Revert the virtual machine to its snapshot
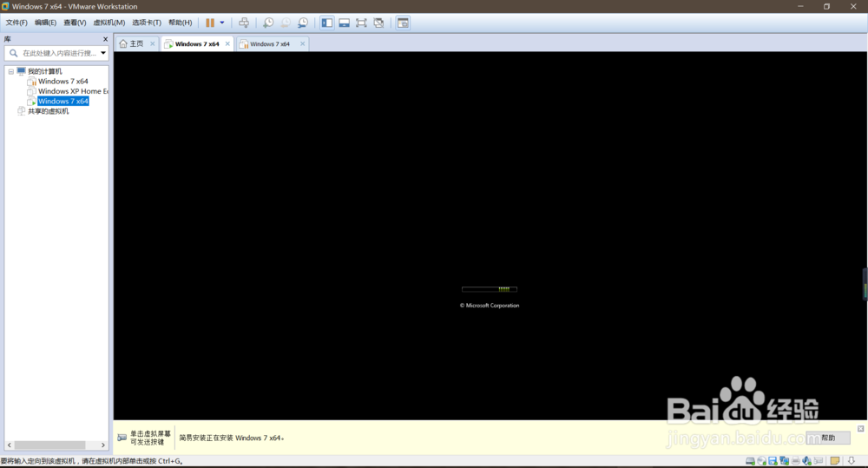The height and width of the screenshot is (468, 868). pos(285,23)
